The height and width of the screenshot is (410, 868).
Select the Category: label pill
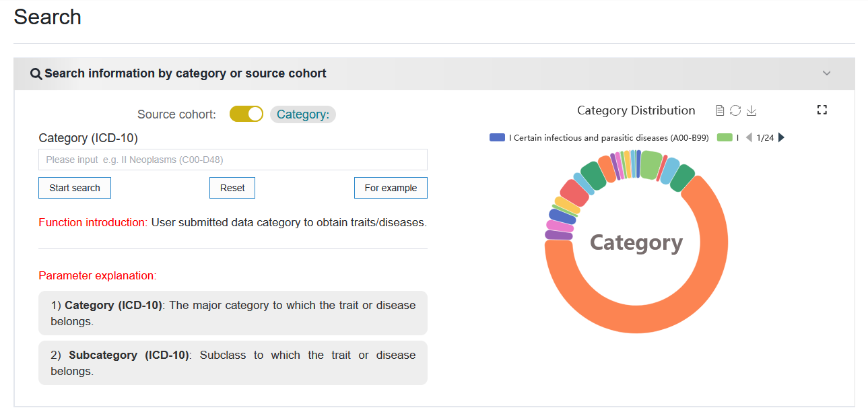303,114
